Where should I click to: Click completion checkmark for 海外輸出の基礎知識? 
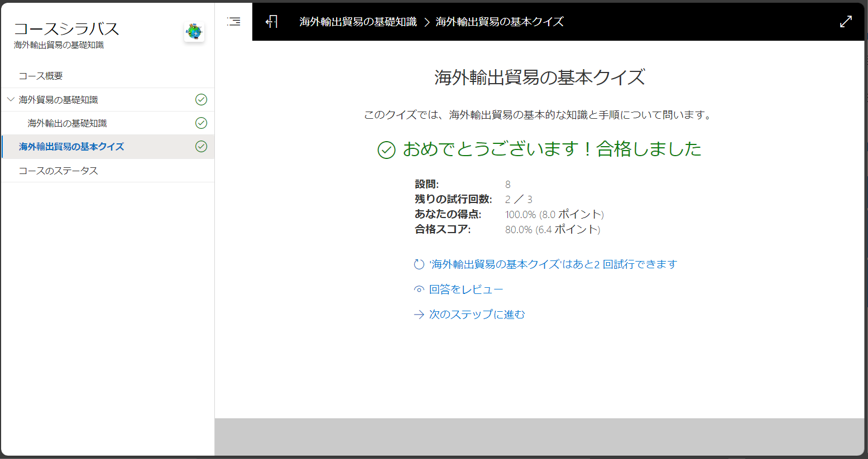tap(202, 123)
